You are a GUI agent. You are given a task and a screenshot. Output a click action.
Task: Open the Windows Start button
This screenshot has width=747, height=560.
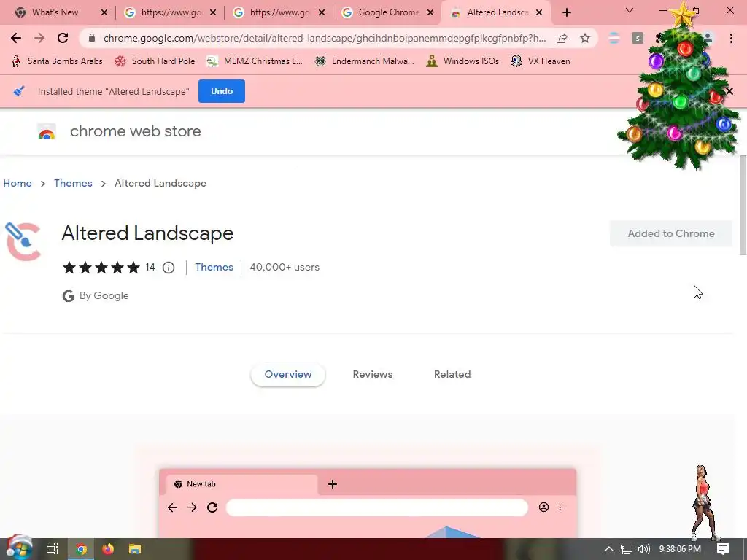pyautogui.click(x=19, y=548)
